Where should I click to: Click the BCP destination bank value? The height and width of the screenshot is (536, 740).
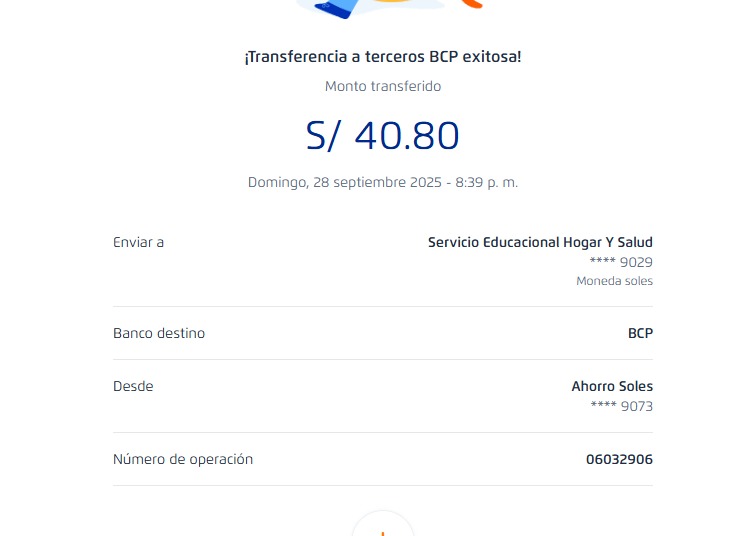(x=640, y=333)
